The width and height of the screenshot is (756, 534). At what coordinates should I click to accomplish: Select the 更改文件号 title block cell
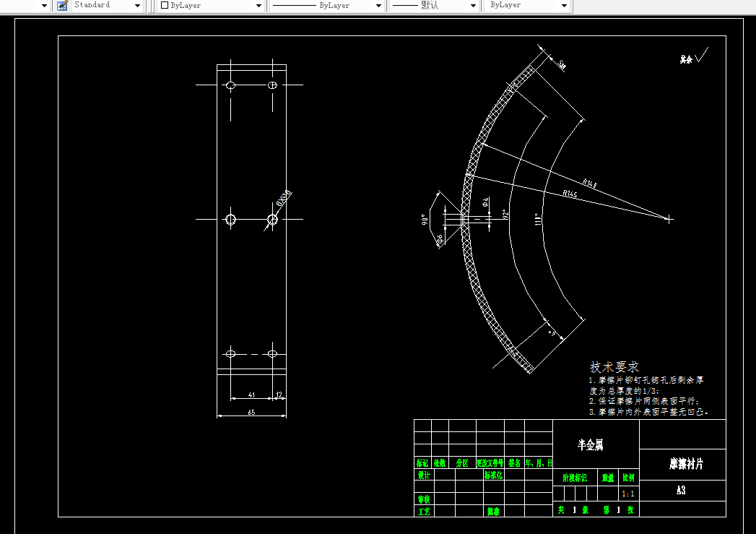click(x=490, y=463)
